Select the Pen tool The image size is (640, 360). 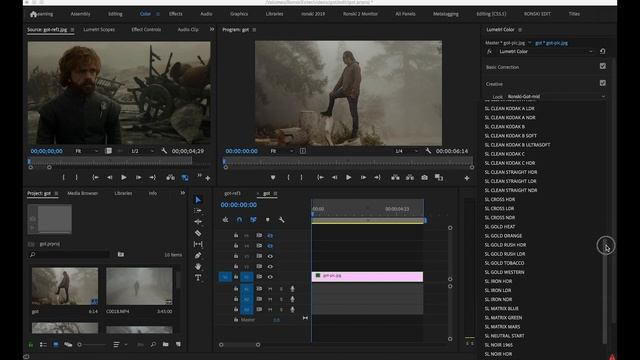click(198, 256)
